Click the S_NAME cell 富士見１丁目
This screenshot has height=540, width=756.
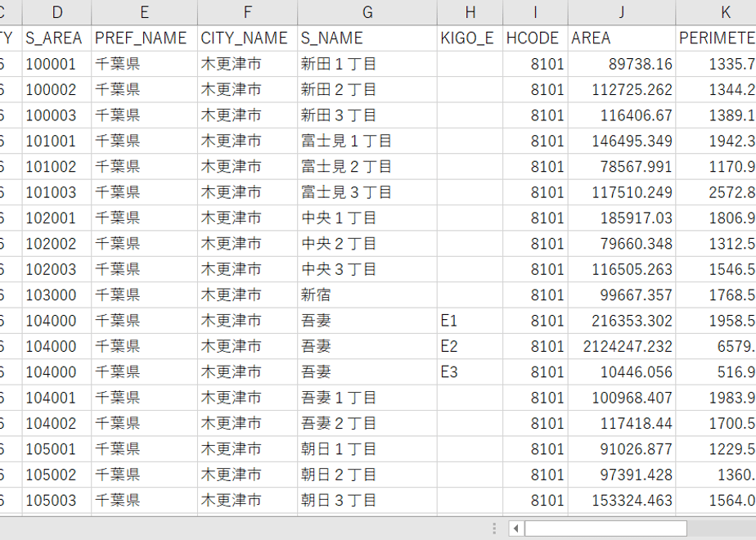tap(367, 141)
